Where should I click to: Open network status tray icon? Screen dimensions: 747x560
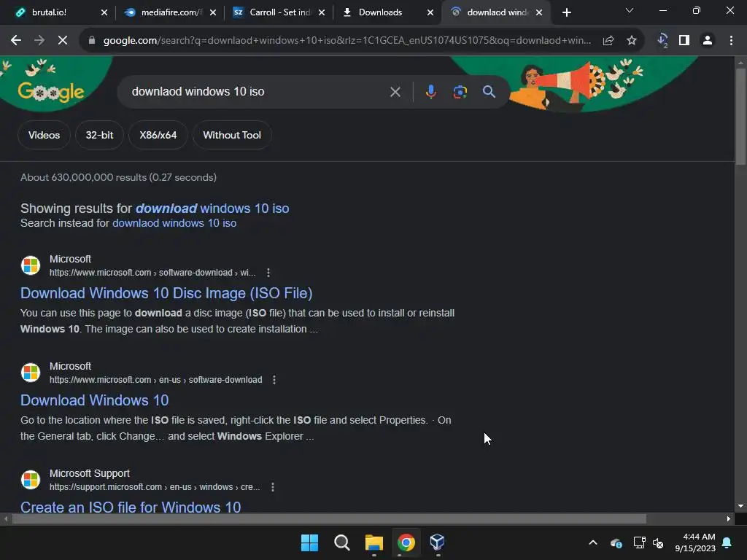(x=639, y=542)
